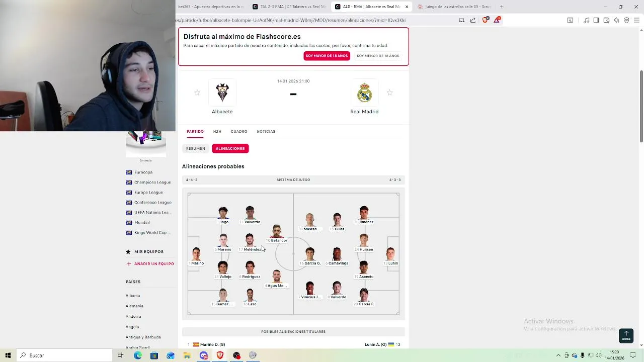Open the Champions League link

pos(152,182)
